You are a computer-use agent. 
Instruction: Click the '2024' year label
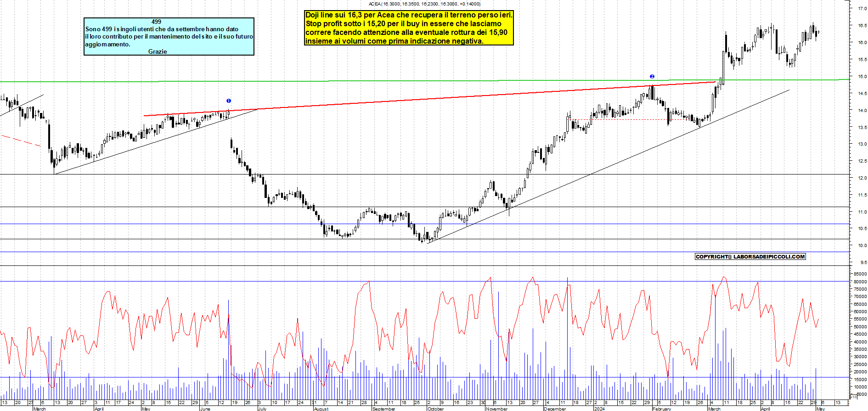coord(599,409)
